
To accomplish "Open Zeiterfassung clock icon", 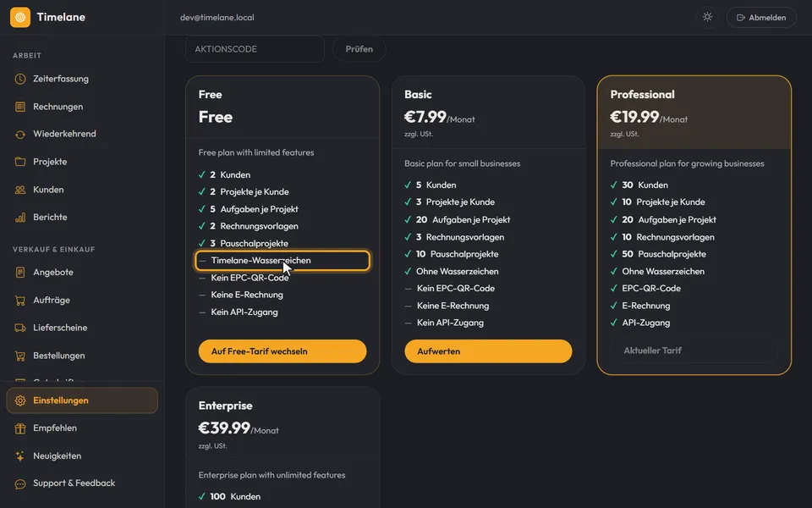I will click(20, 79).
